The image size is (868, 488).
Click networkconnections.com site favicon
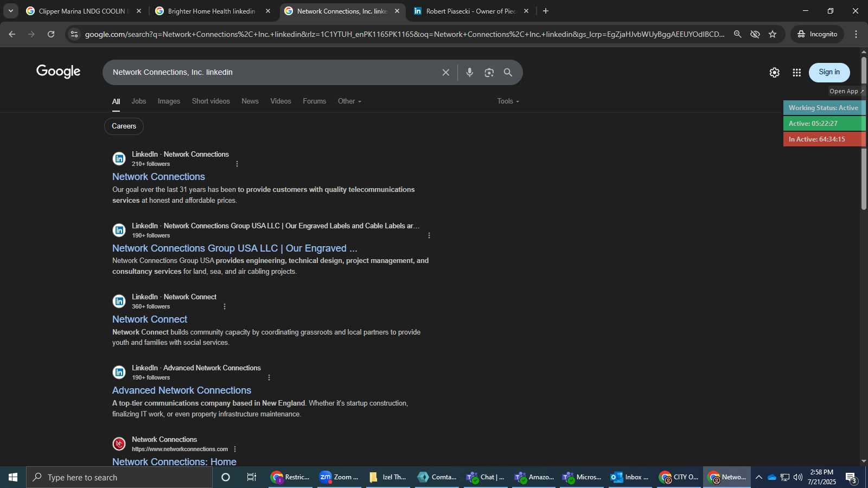119,444
